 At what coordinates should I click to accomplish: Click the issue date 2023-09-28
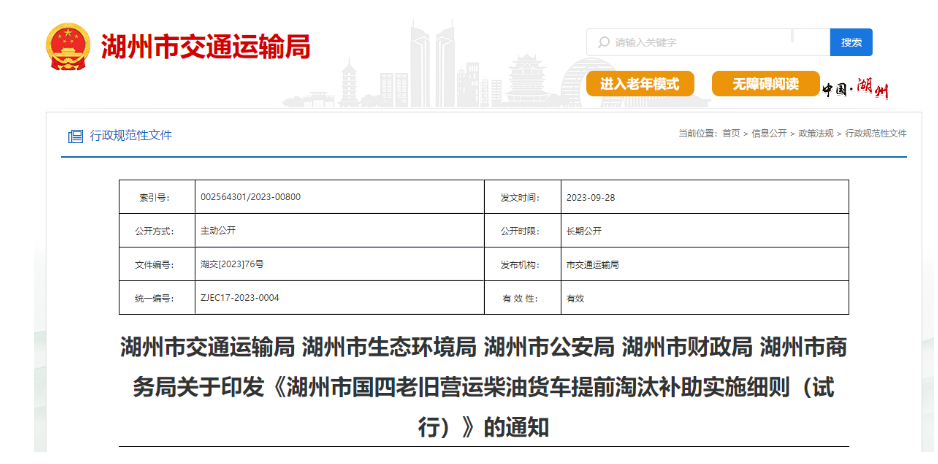(x=590, y=197)
